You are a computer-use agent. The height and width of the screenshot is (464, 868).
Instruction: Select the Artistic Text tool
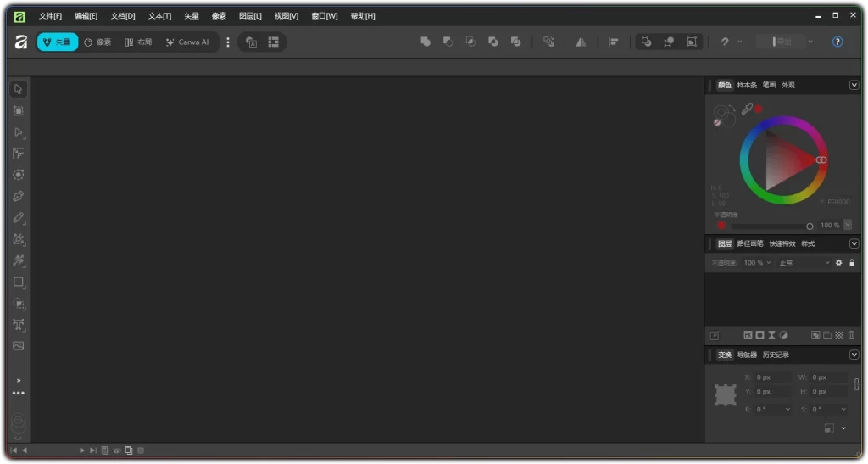pyautogui.click(x=19, y=325)
